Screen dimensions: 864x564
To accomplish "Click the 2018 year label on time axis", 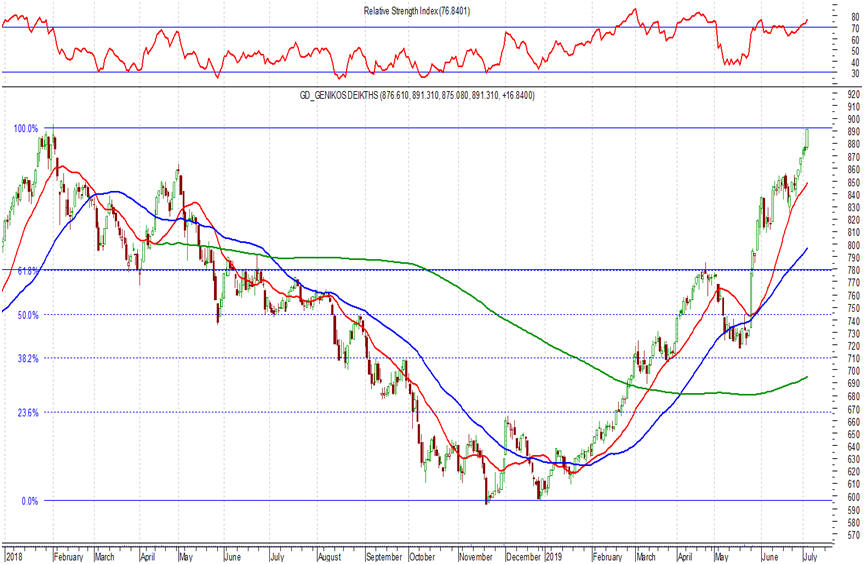I will coord(13,557).
